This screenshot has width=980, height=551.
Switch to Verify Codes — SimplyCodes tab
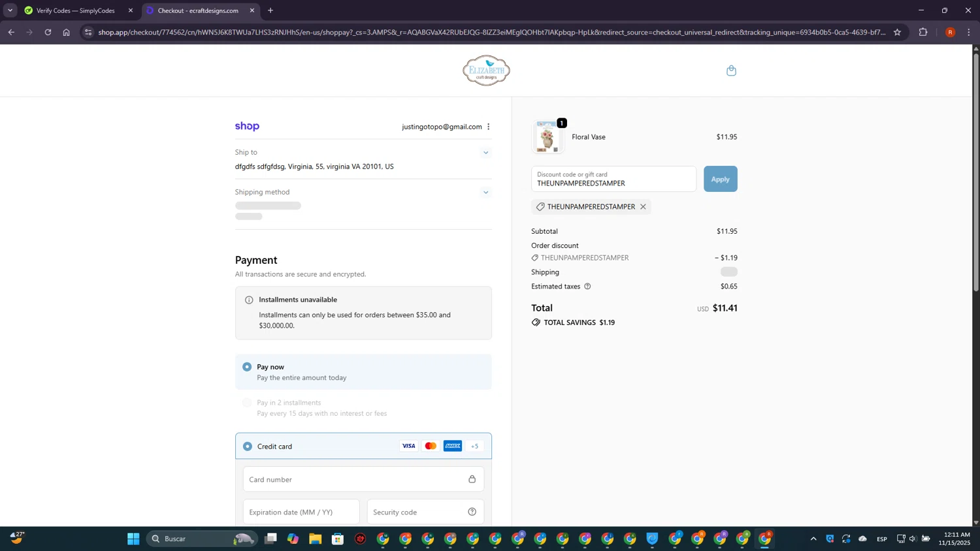pyautogui.click(x=76, y=10)
